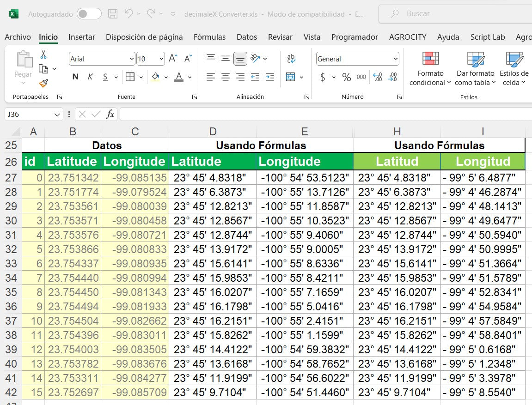Viewport: 532px width, 405px height.
Task: Open the Arial font name dropdown
Action: [x=132, y=59]
